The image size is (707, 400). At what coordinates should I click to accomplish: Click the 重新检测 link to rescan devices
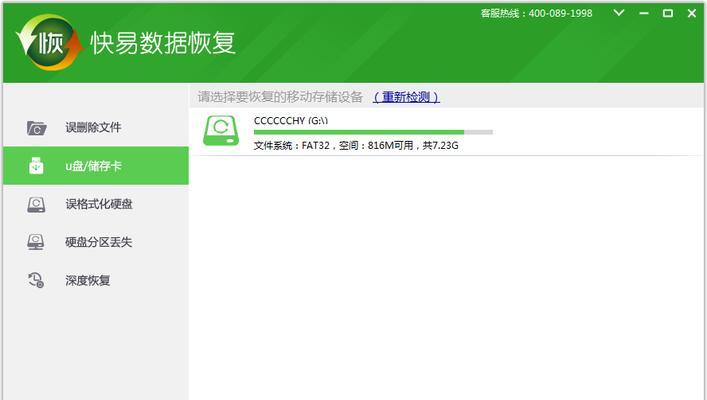pyautogui.click(x=406, y=97)
